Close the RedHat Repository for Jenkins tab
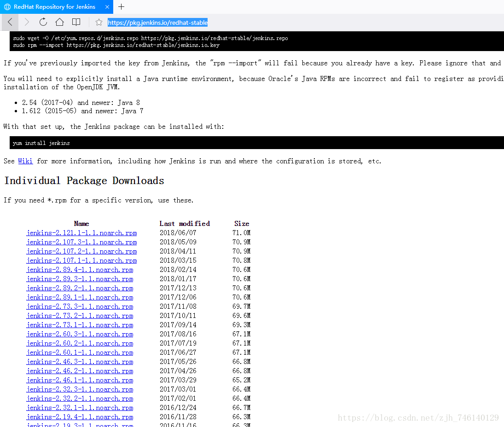The width and height of the screenshot is (504, 427). [107, 7]
